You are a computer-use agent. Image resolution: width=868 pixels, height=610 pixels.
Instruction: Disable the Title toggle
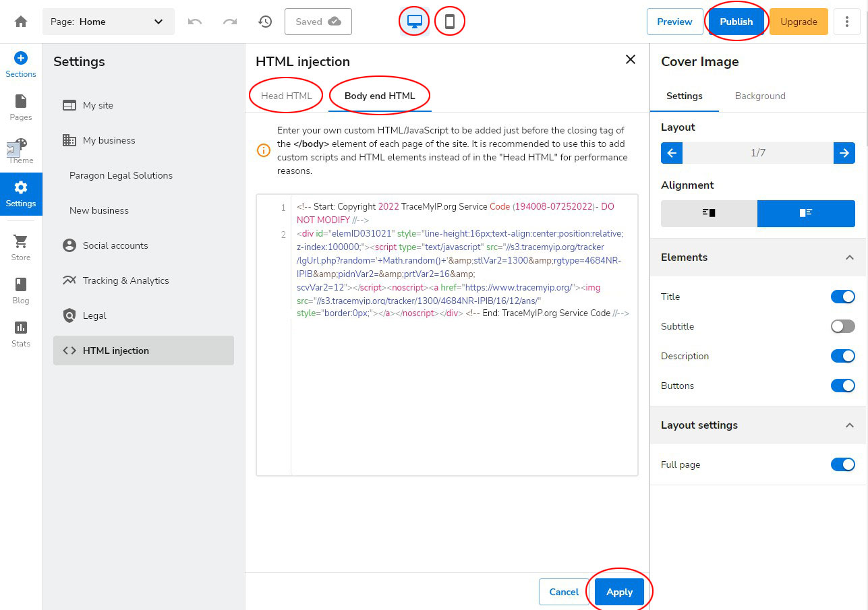pos(842,297)
